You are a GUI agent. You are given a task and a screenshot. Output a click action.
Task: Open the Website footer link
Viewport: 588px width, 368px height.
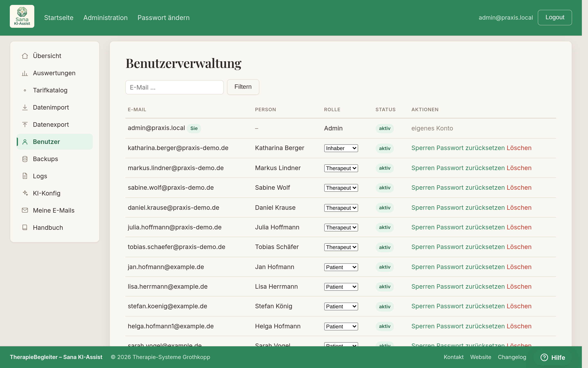tap(481, 357)
